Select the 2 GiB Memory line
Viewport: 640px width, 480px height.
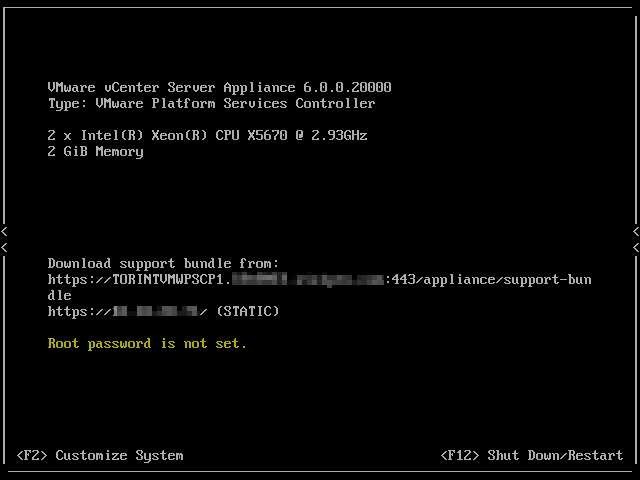[x=96, y=152]
